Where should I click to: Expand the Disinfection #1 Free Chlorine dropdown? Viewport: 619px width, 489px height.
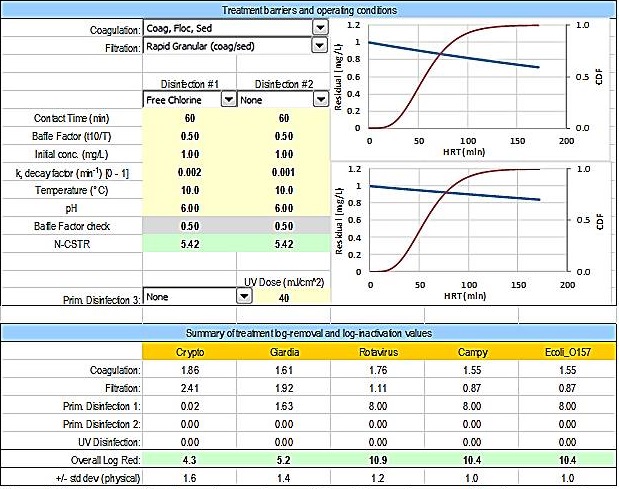(228, 99)
